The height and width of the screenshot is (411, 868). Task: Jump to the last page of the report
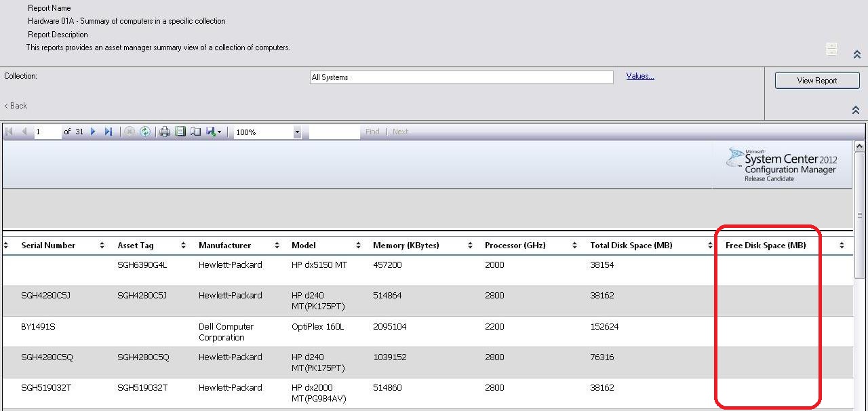click(x=108, y=132)
